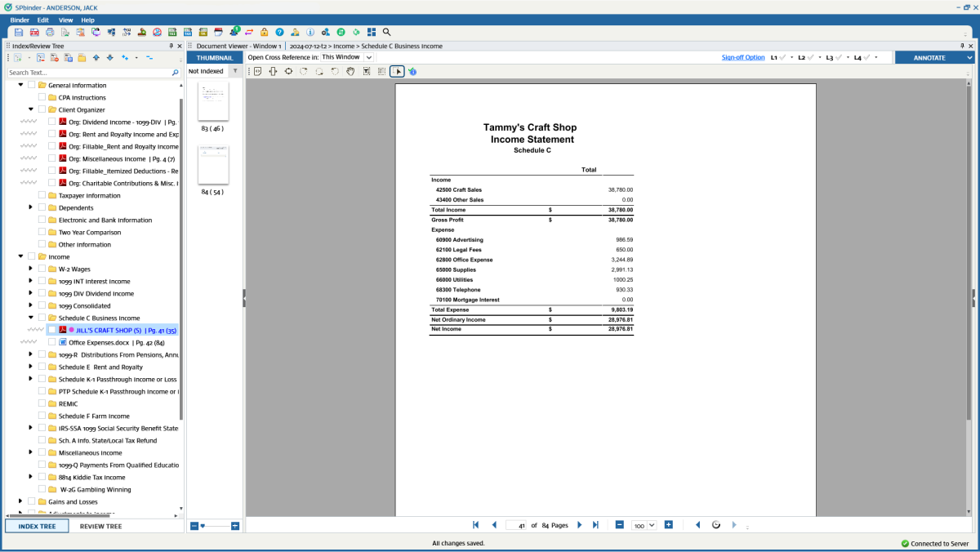Go to the last page button
980x552 pixels.
pos(595,525)
